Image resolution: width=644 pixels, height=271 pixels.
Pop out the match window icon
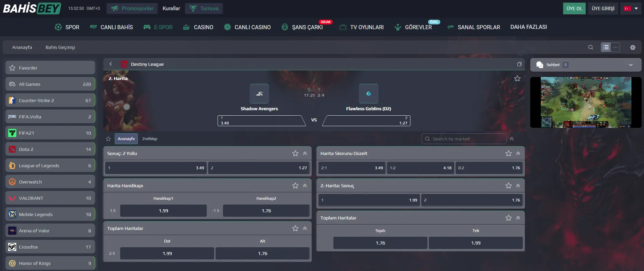tap(519, 64)
